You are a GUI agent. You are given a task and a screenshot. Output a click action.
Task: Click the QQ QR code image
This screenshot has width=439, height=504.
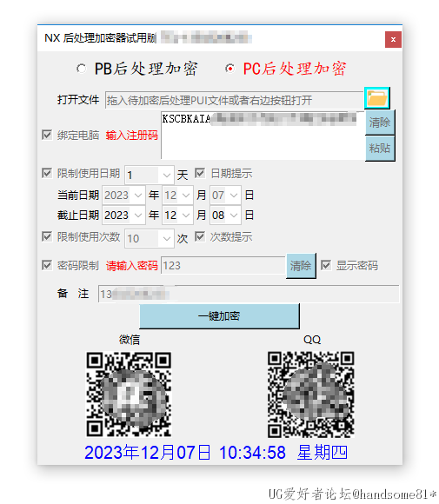click(311, 395)
